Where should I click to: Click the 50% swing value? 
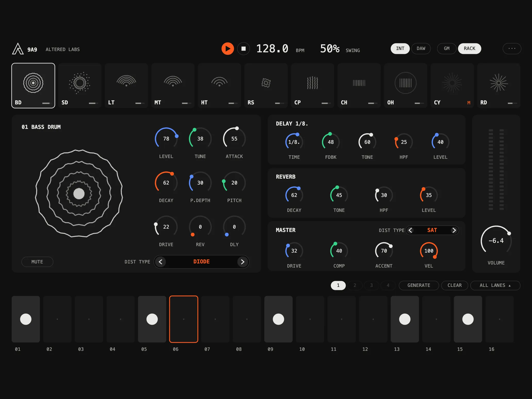(330, 48)
